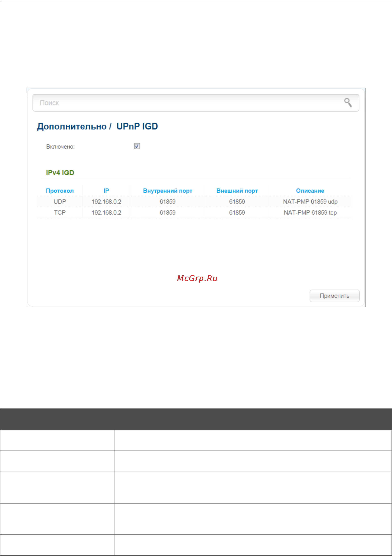Click the magnifier search icon
392x556 pixels.
(348, 102)
